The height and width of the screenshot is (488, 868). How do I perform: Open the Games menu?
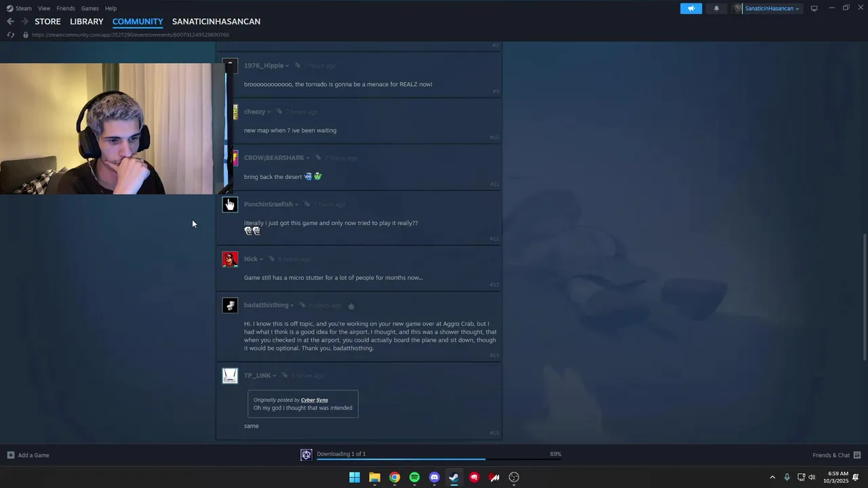tap(90, 8)
